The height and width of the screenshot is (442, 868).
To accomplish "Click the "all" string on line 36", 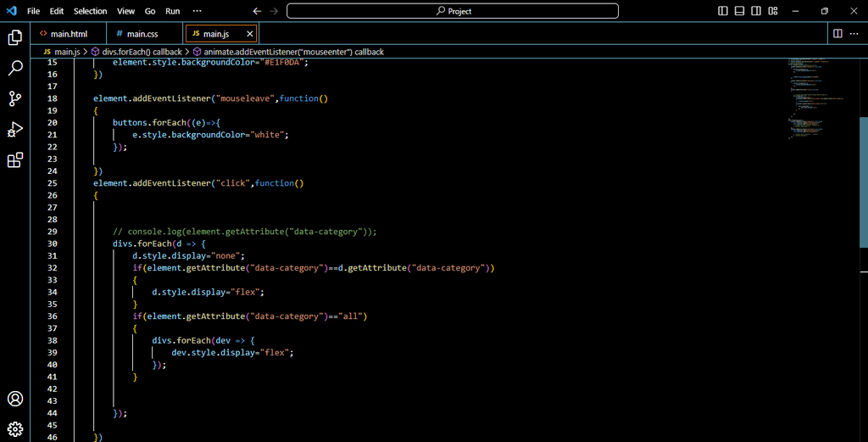I will coord(350,316).
